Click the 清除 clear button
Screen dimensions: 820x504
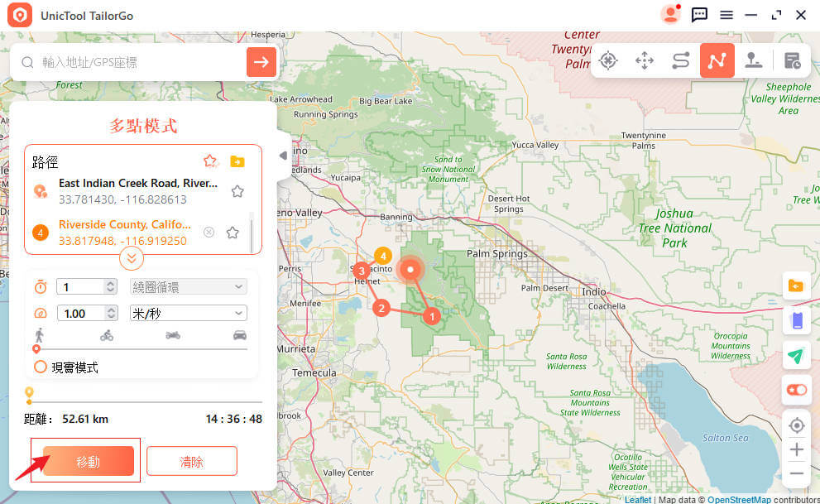(x=191, y=461)
